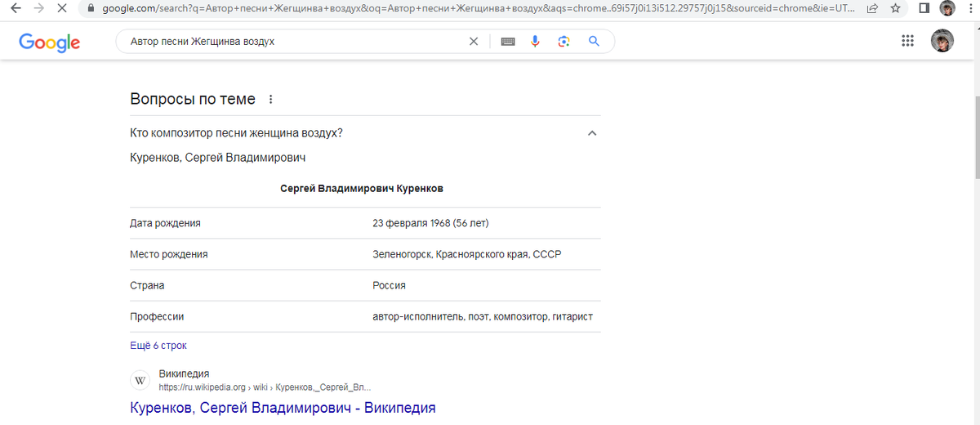Open Chrome side panel
This screenshot has height=425, width=980.
924,9
